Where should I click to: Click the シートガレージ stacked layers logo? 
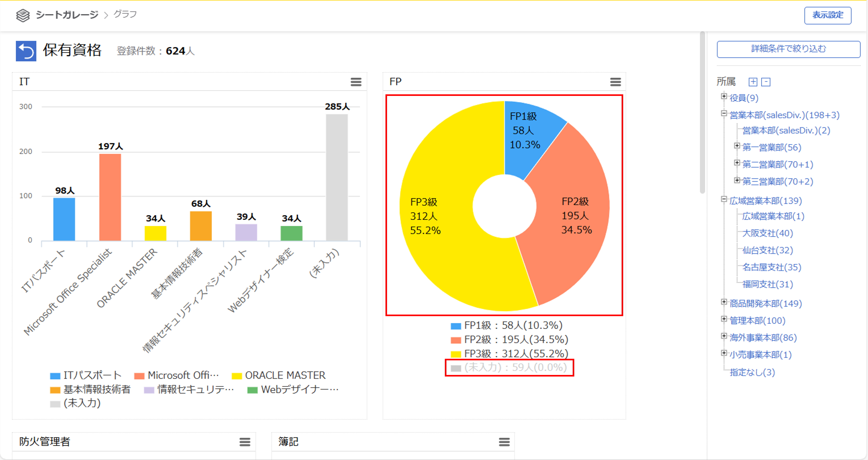pos(23,15)
